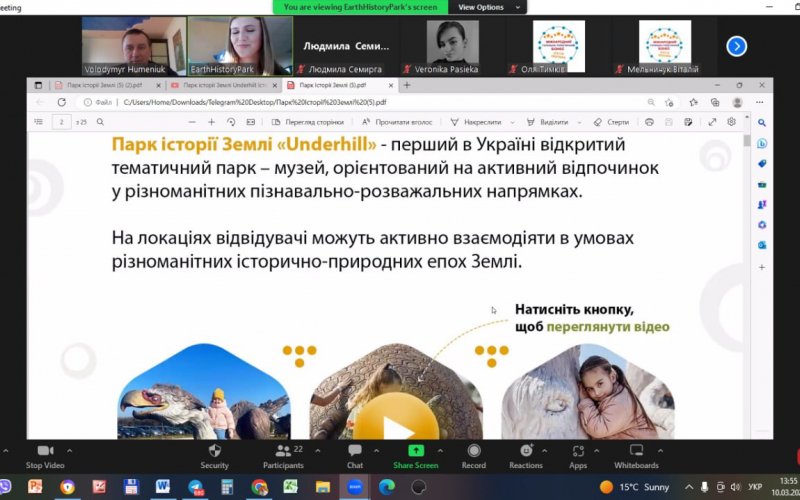Add sidebar app with plus

(x=761, y=267)
